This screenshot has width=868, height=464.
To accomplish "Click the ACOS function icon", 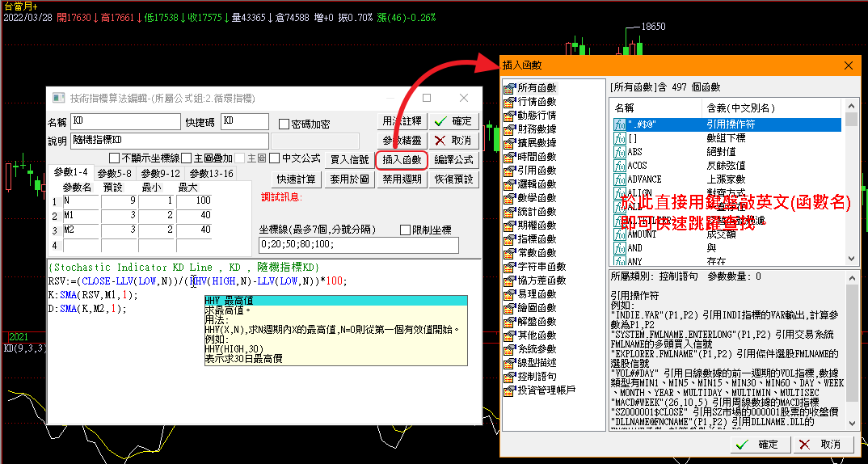I will pyautogui.click(x=620, y=166).
